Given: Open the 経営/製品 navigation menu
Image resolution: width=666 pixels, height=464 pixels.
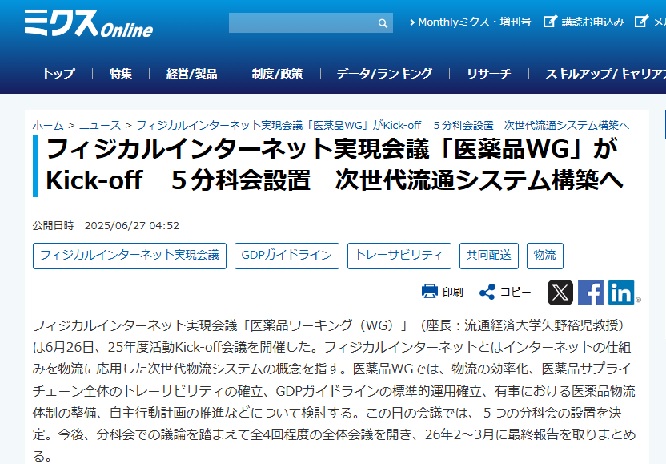Looking at the screenshot, I should click(191, 74).
